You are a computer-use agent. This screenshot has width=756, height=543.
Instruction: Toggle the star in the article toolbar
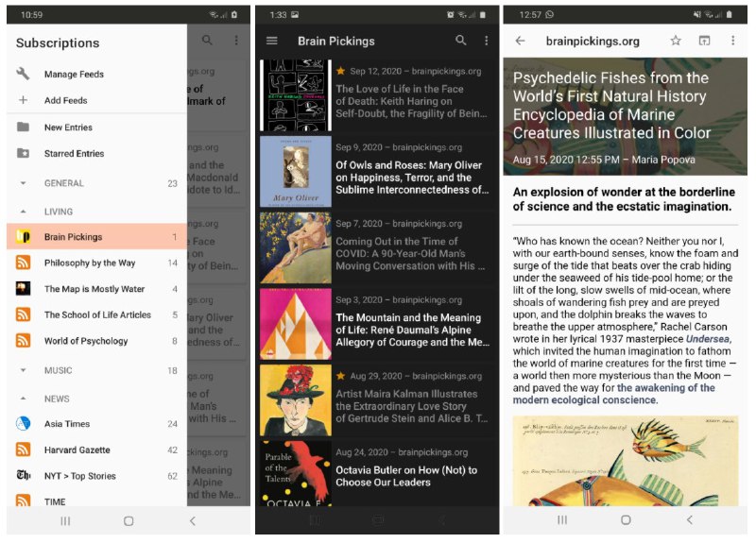pos(676,42)
